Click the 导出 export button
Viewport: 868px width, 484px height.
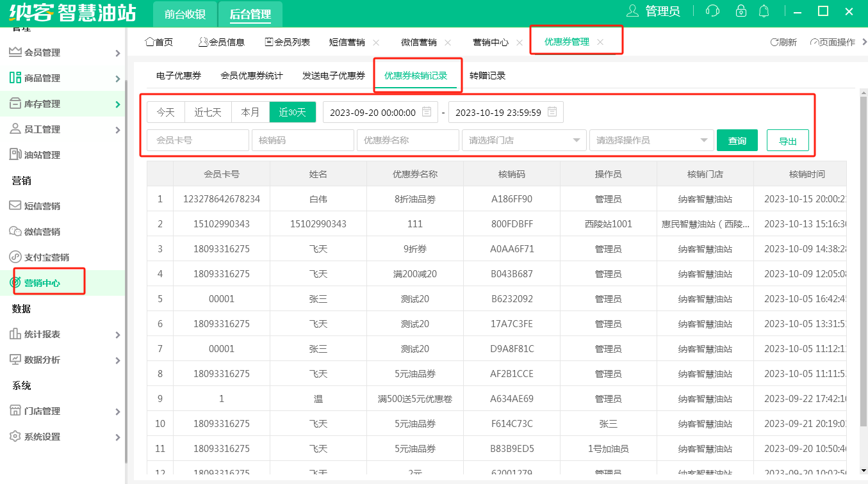[787, 141]
